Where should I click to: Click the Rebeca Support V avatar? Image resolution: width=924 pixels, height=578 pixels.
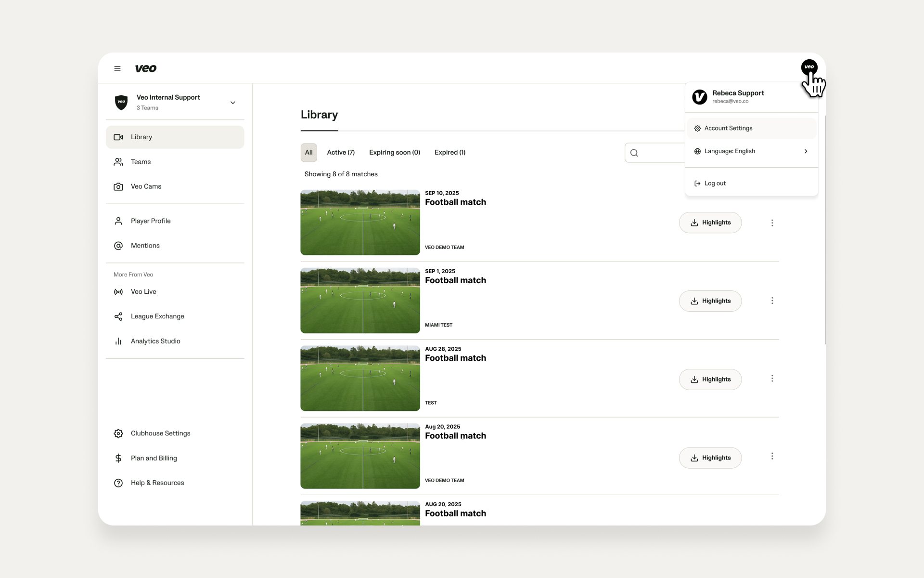(x=699, y=97)
